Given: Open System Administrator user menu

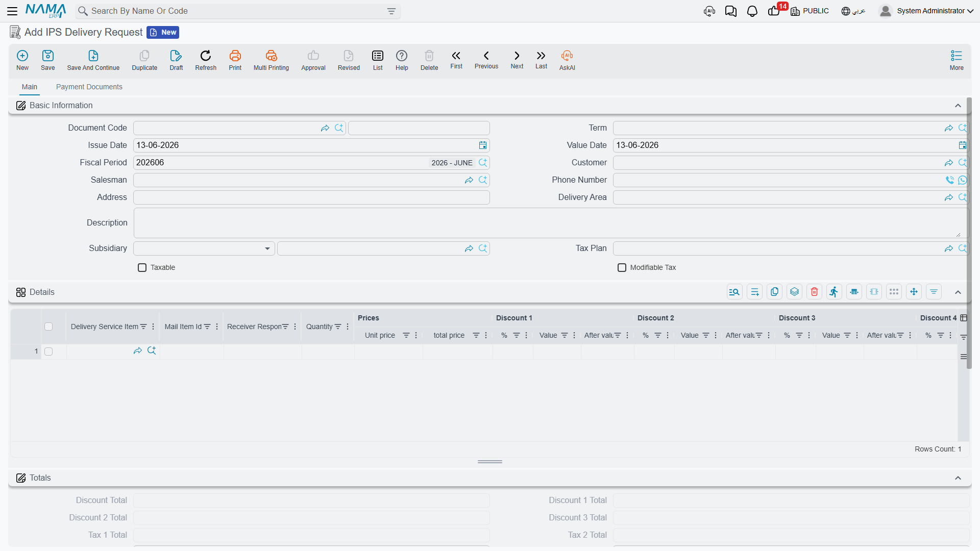Looking at the screenshot, I should [x=926, y=11].
